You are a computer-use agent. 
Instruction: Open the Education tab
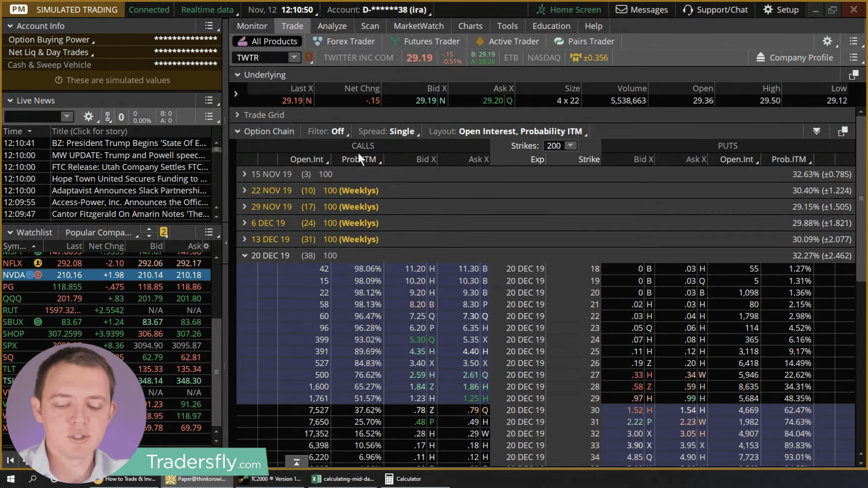[x=551, y=26]
